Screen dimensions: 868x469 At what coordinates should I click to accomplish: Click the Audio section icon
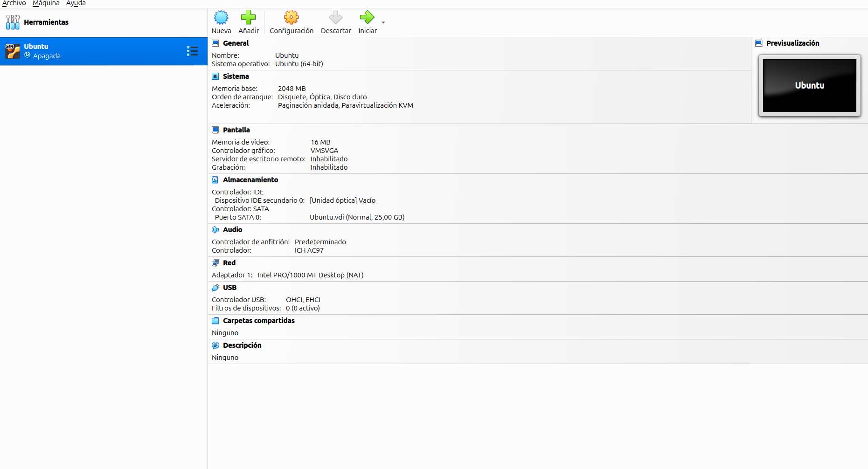215,230
